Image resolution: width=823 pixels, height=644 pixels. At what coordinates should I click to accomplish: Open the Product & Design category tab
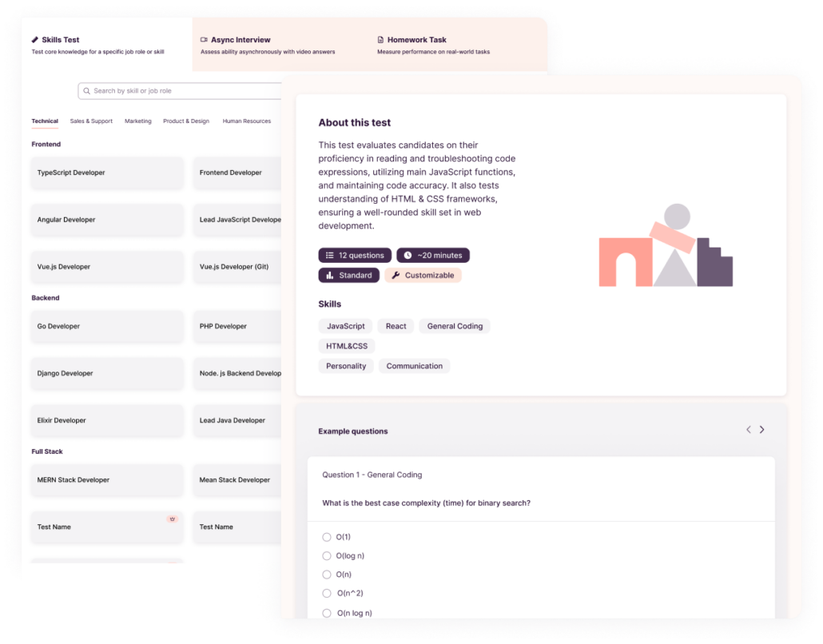186,121
